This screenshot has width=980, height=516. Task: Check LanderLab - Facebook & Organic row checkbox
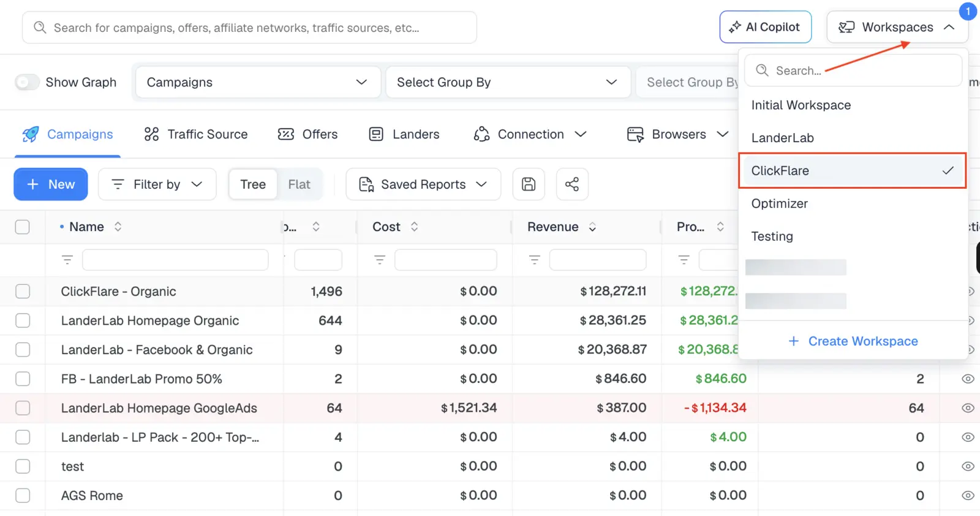(23, 350)
